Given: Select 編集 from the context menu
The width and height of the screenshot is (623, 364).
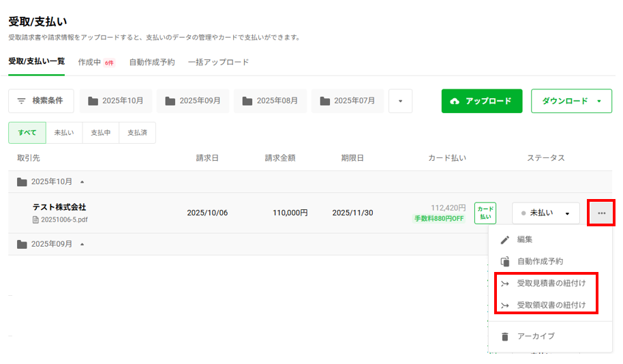Looking at the screenshot, I should [550, 240].
